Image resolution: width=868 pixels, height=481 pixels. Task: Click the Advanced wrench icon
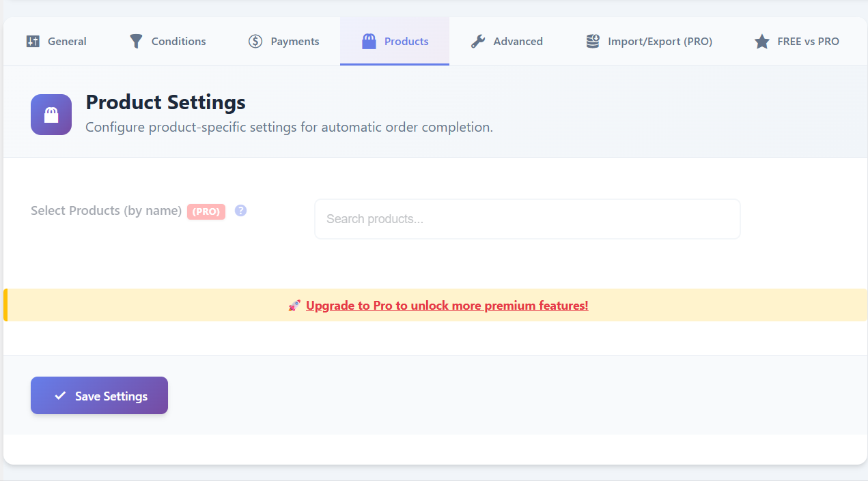pyautogui.click(x=478, y=42)
